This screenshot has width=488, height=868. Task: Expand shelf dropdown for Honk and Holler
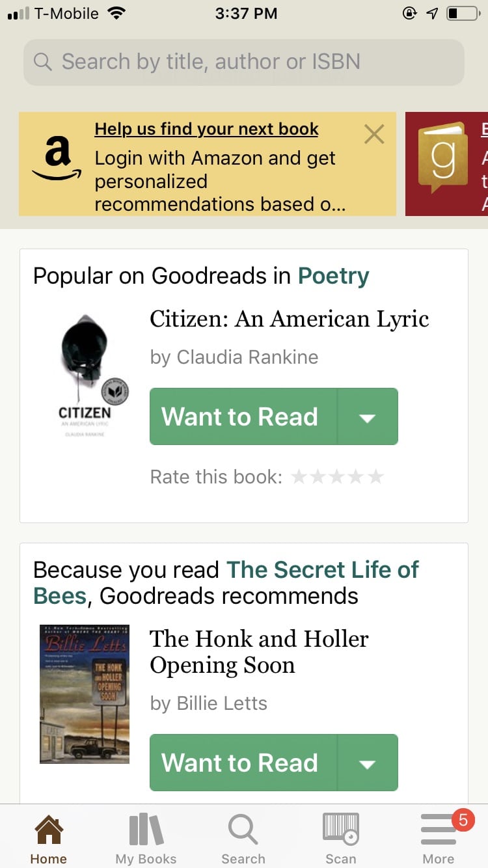coord(368,763)
